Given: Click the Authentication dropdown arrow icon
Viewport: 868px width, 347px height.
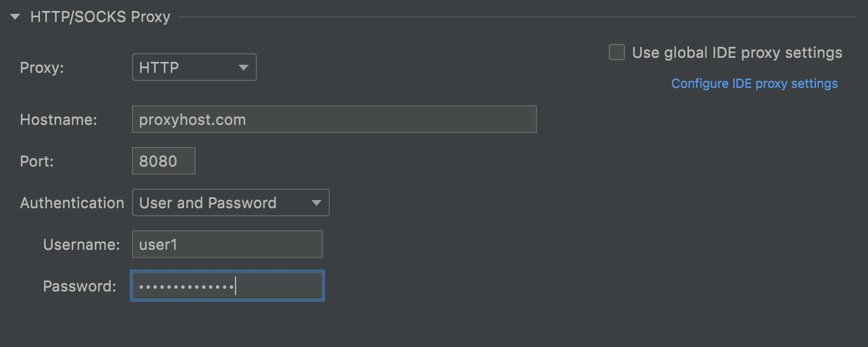Looking at the screenshot, I should (316, 202).
